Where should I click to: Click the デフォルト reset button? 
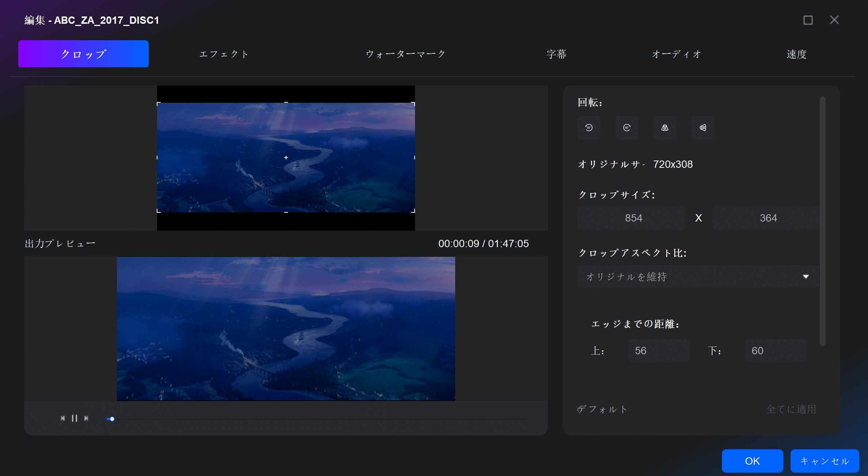click(x=602, y=409)
